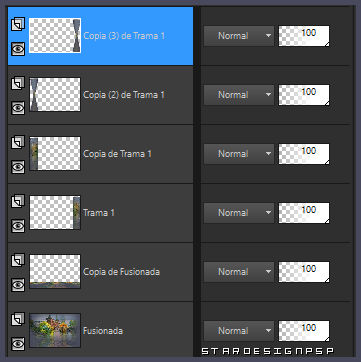The image size is (361, 362).
Task: Click layer type icon of Copia de Fusionada
Action: pyautogui.click(x=18, y=260)
